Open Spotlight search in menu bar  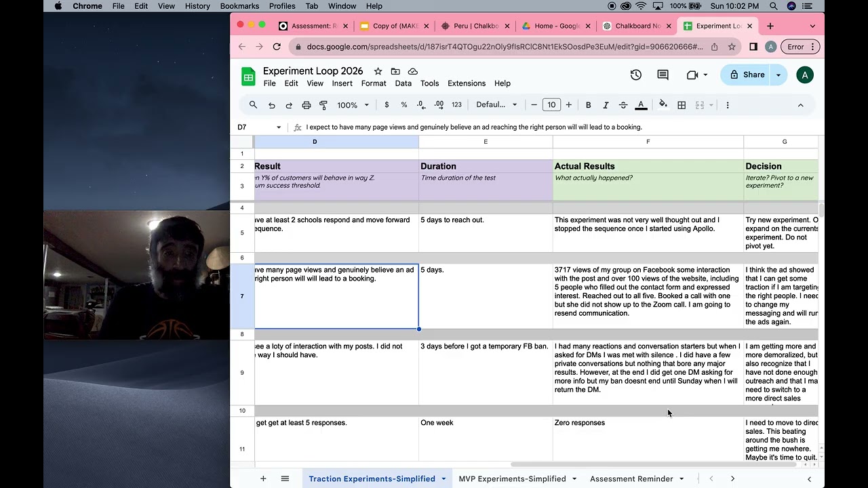(x=774, y=6)
